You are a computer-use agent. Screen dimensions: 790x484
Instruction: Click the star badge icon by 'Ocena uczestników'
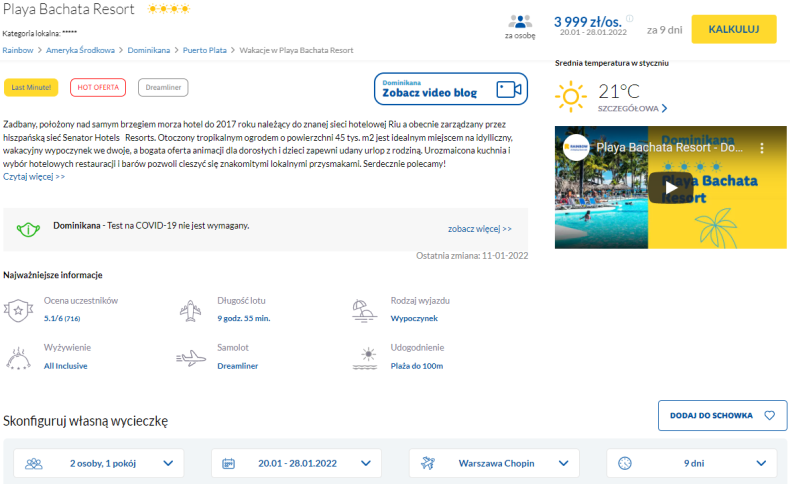pyautogui.click(x=18, y=308)
